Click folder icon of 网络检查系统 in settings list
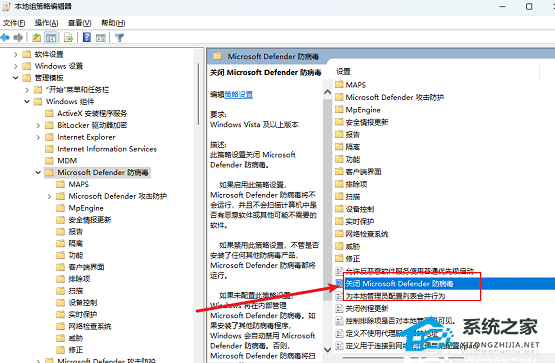555x363 pixels. (x=339, y=234)
